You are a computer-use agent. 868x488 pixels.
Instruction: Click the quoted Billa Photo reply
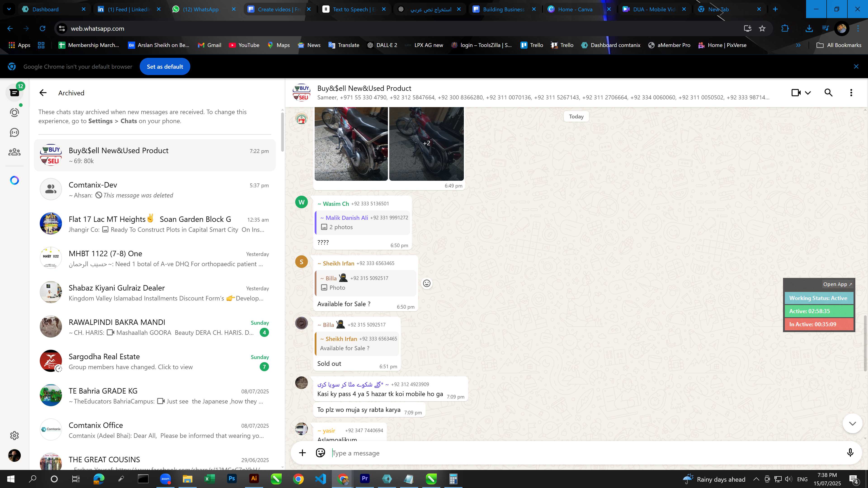coord(365,283)
